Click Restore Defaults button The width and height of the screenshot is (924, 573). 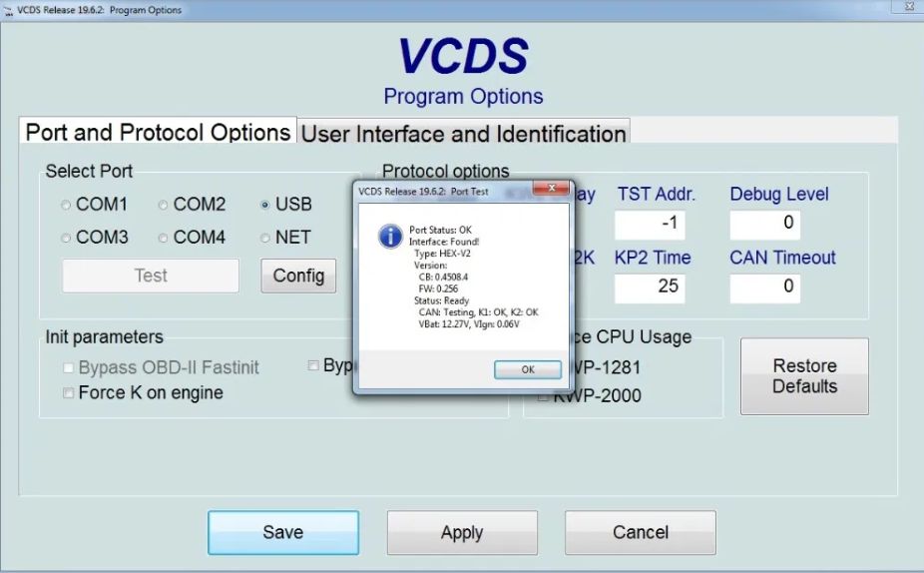coord(804,376)
